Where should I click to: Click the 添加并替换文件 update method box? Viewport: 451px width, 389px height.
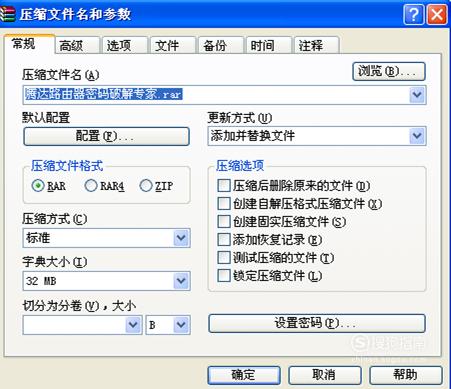tap(317, 136)
